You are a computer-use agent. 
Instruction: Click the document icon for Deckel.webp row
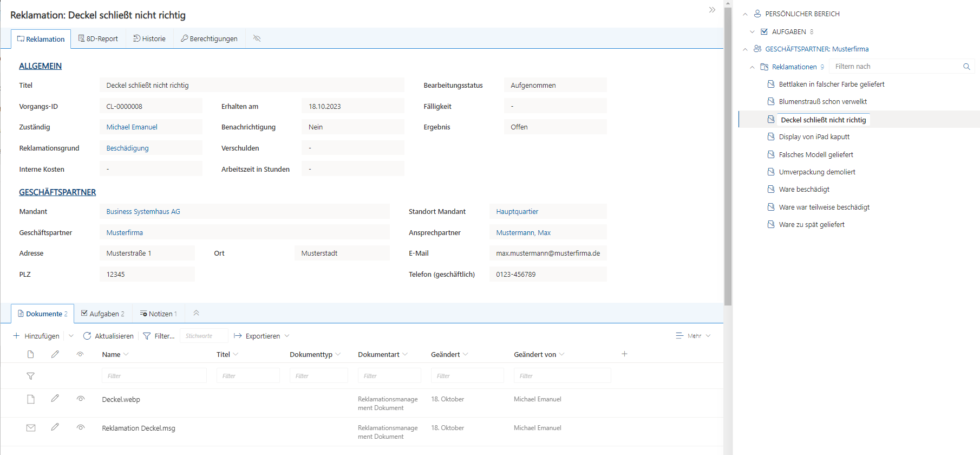click(x=31, y=399)
